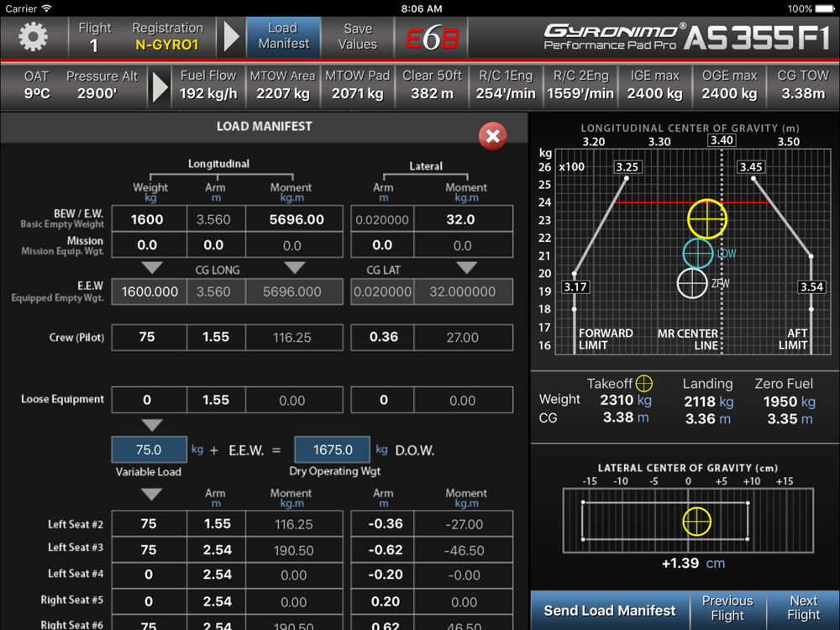The width and height of the screenshot is (840, 630).
Task: Edit the BEW longitudinal moment 5696.00
Action: coord(294,219)
